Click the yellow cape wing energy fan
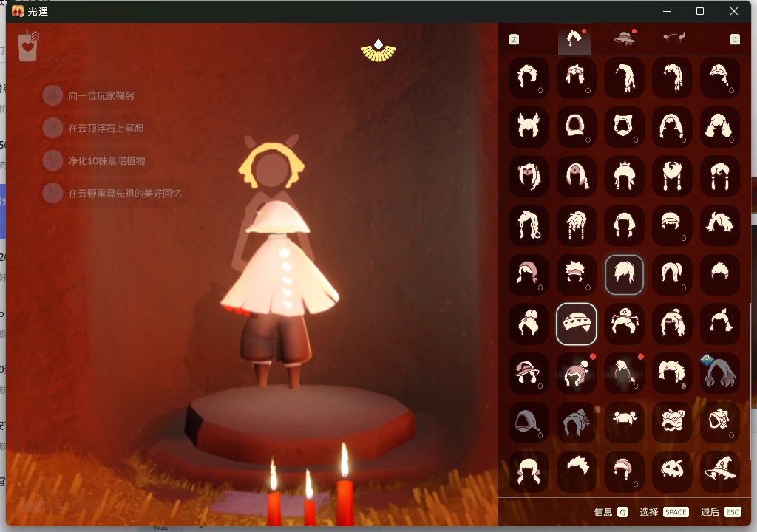Image resolution: width=757 pixels, height=532 pixels. point(378,51)
